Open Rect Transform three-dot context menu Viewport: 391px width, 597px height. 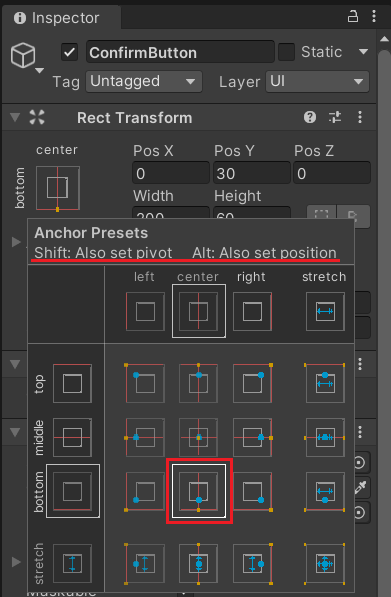[x=360, y=117]
